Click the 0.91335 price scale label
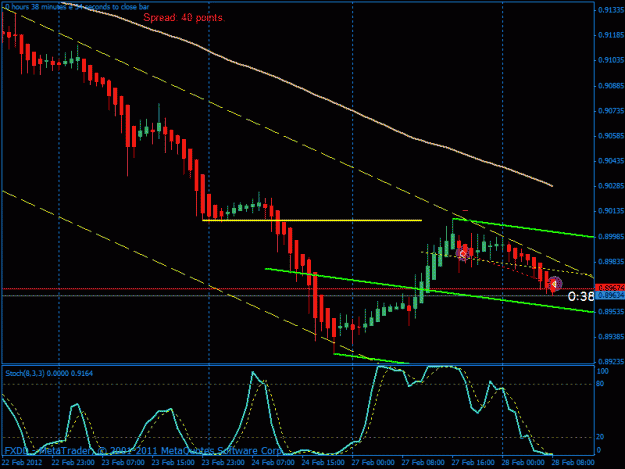This screenshot has height=469, width=625. coord(611,10)
